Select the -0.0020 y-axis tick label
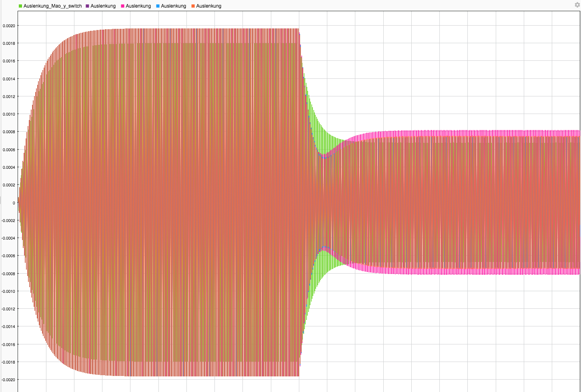Screen dimensions: 581x392 coord(8,380)
